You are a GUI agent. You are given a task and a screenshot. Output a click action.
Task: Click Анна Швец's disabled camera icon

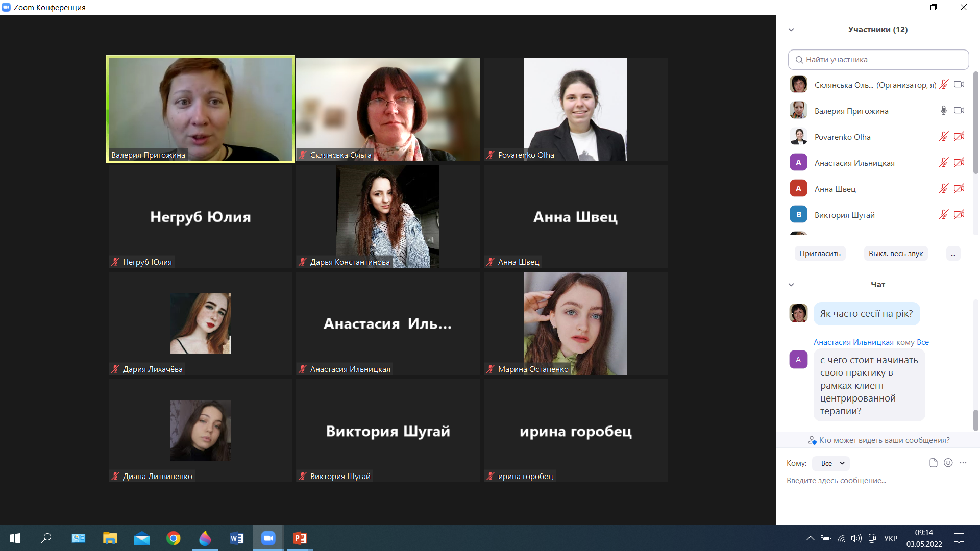click(x=959, y=189)
